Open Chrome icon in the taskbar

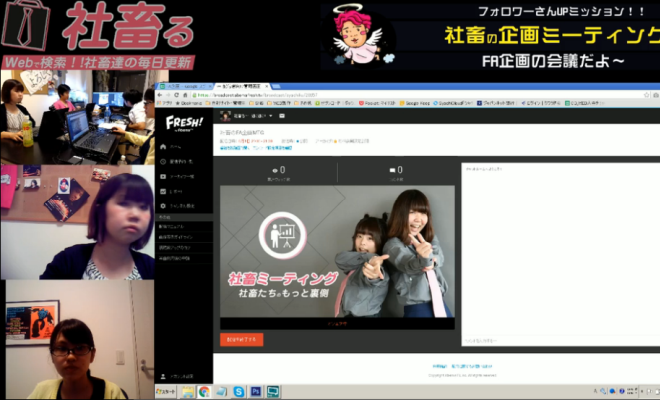tap(204, 392)
